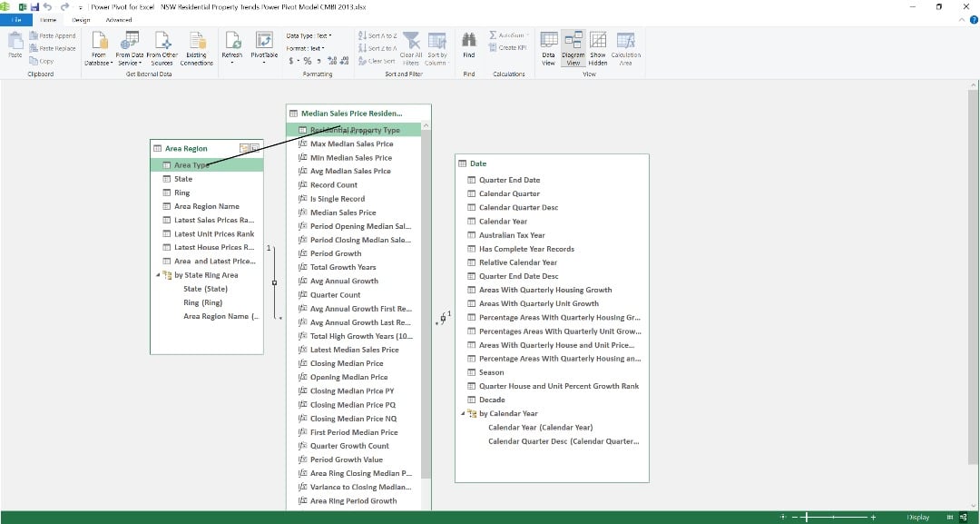The height and width of the screenshot is (524, 980).
Task: Click grid Data View icon in status bar
Action: click(950, 517)
